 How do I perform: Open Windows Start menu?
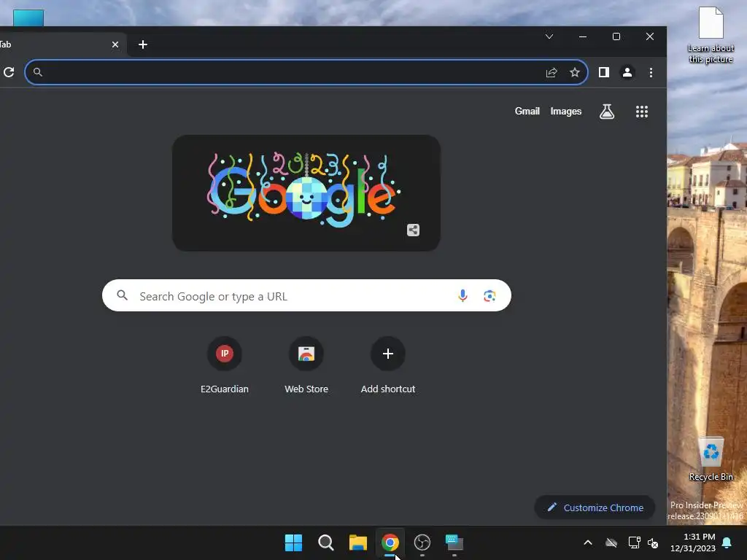click(293, 542)
